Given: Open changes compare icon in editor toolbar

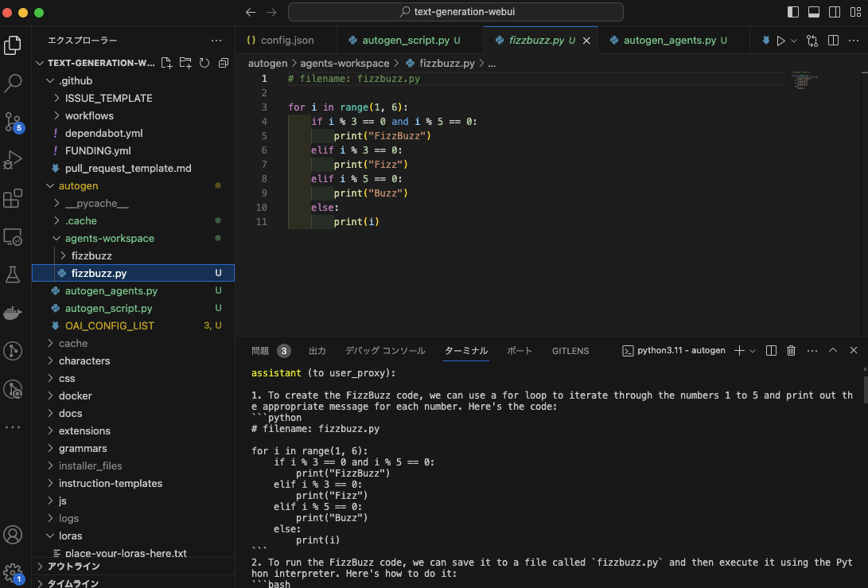Looking at the screenshot, I should [812, 41].
